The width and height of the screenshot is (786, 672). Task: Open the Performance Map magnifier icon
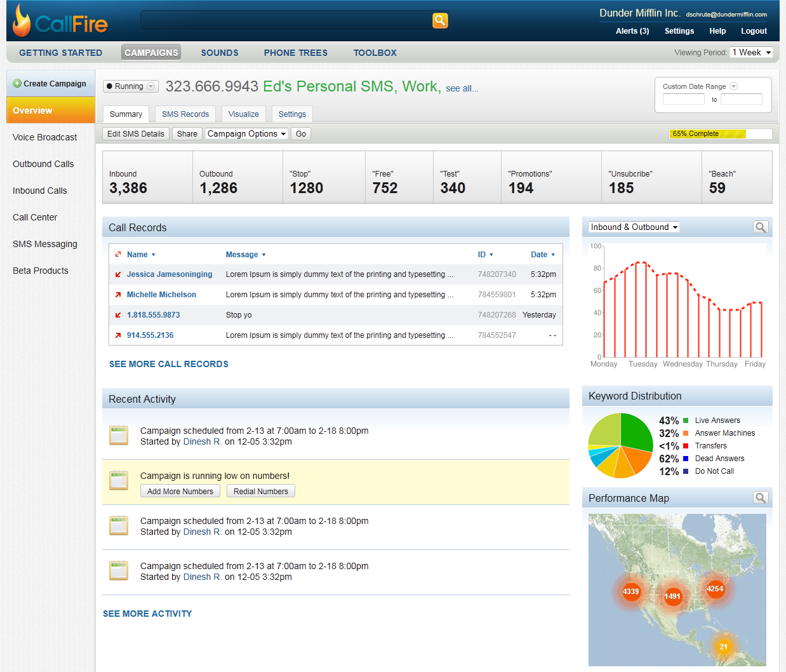(x=761, y=498)
